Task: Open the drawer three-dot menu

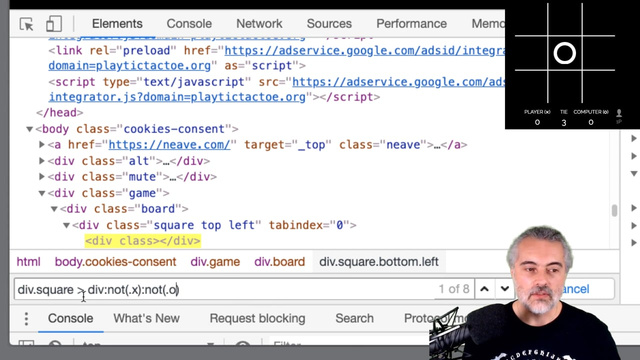Action: coord(26,319)
